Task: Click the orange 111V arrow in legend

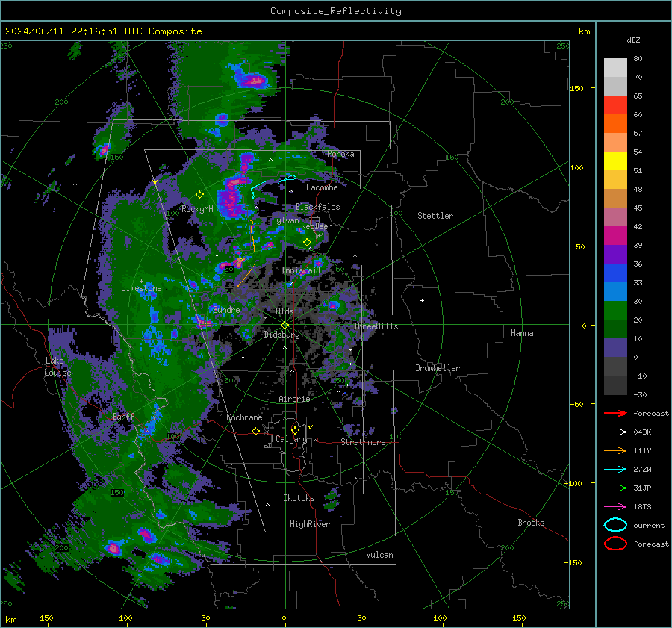Action: (615, 450)
